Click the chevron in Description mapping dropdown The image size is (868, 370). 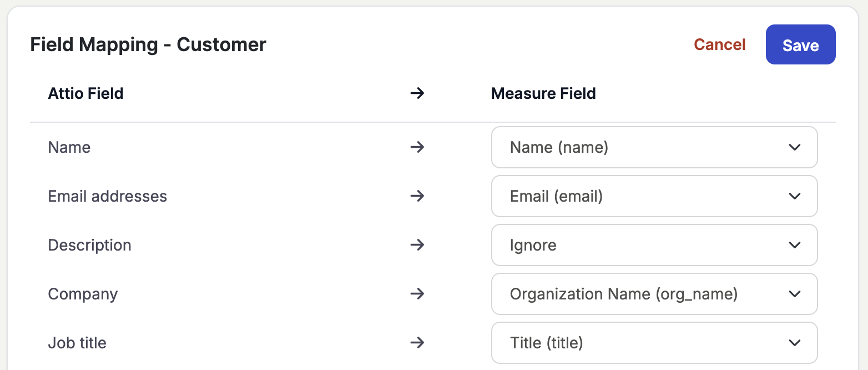[x=794, y=245]
